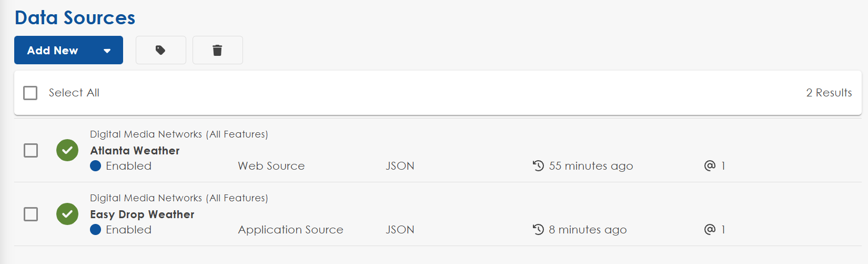Click the Application Source type label
Image resolution: width=868 pixels, height=264 pixels.
click(290, 230)
